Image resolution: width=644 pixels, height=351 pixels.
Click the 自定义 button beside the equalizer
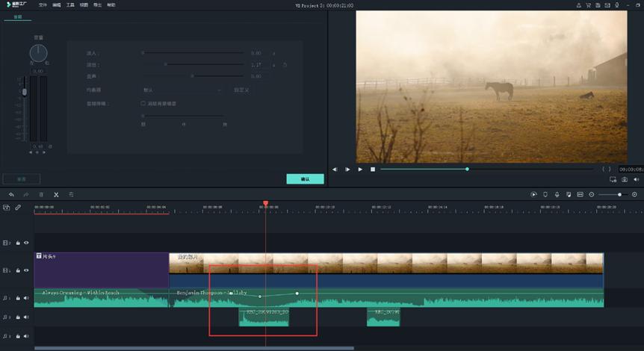click(x=241, y=90)
